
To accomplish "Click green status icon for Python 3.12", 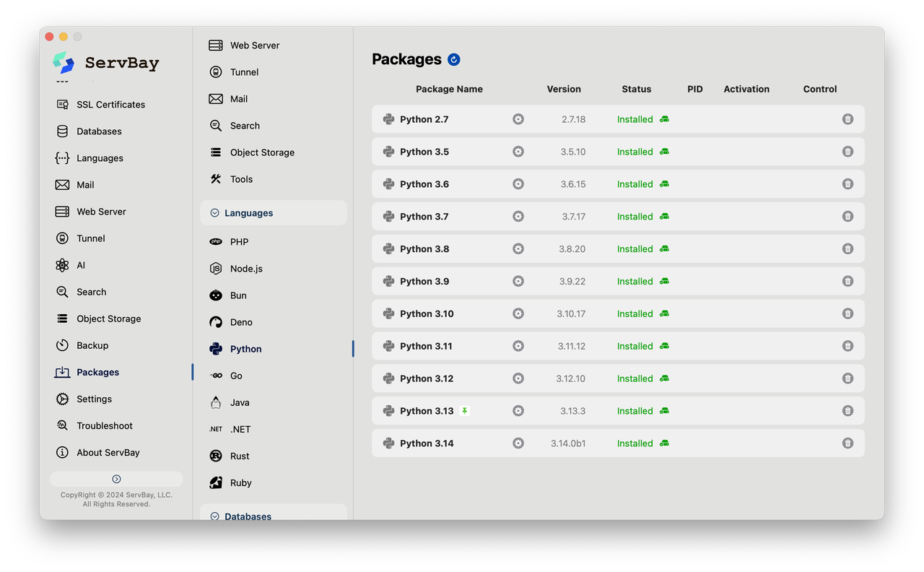I will coord(664,378).
